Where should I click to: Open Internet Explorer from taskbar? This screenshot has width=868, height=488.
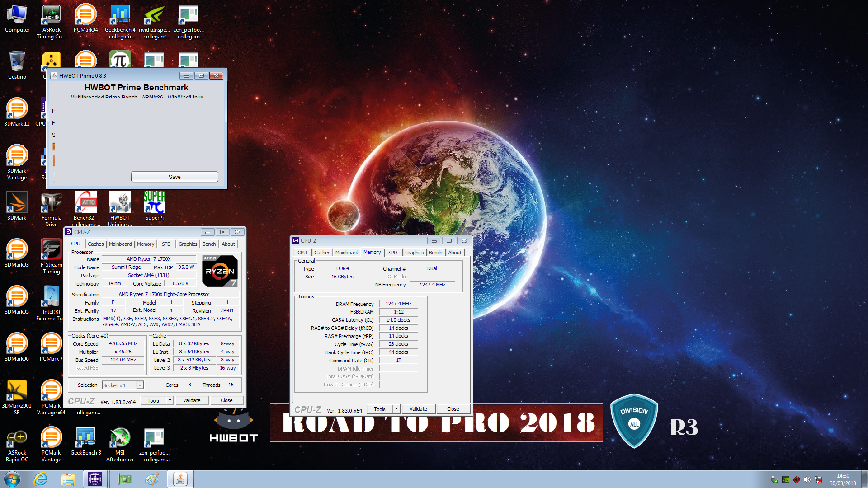pyautogui.click(x=41, y=479)
